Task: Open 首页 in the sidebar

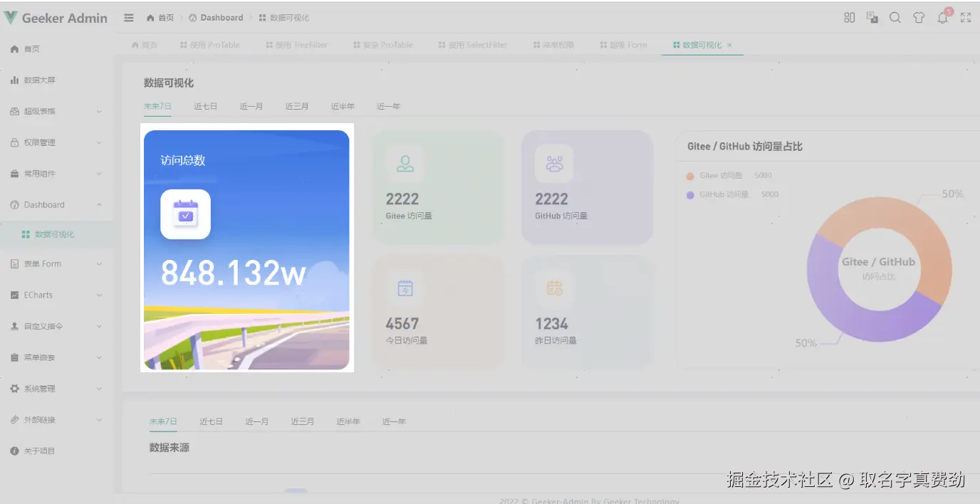Action: click(x=57, y=49)
